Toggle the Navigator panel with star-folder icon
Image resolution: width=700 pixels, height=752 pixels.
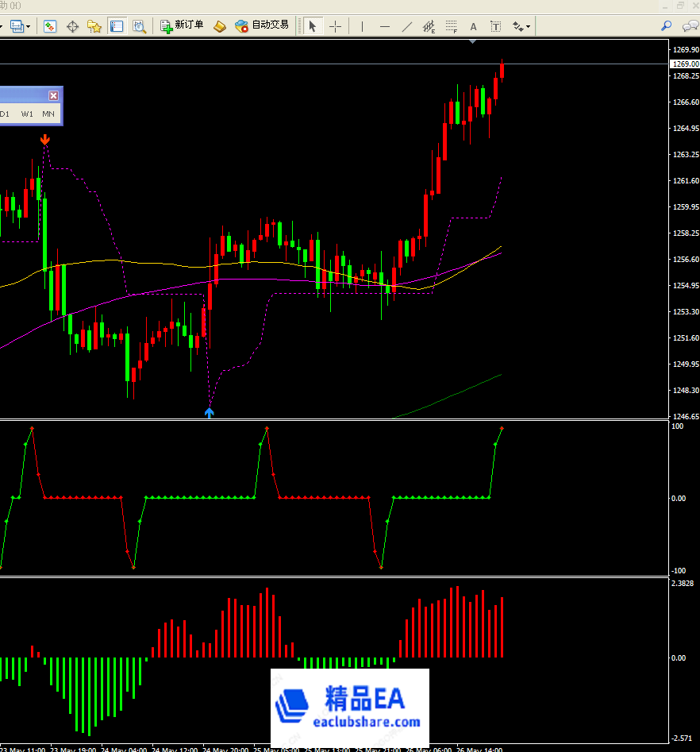[x=94, y=26]
